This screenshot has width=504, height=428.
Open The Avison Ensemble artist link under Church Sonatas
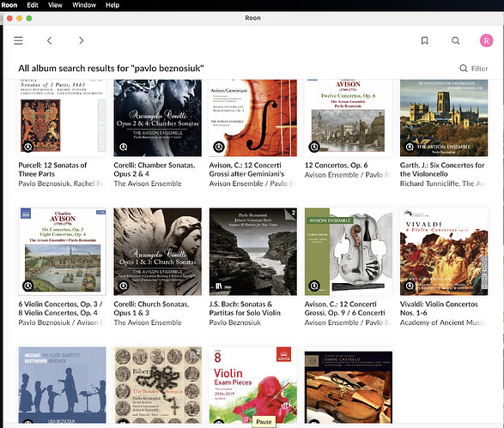(x=148, y=323)
